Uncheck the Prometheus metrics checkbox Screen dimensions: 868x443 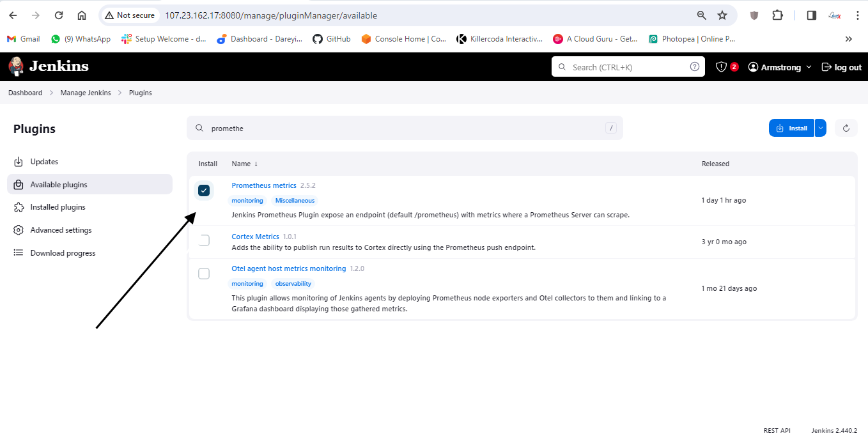point(204,190)
